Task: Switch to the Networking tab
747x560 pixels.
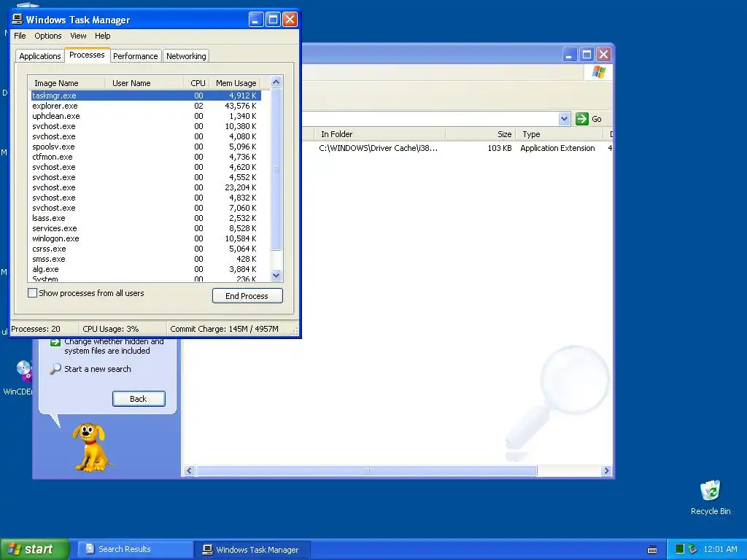Action: tap(186, 56)
